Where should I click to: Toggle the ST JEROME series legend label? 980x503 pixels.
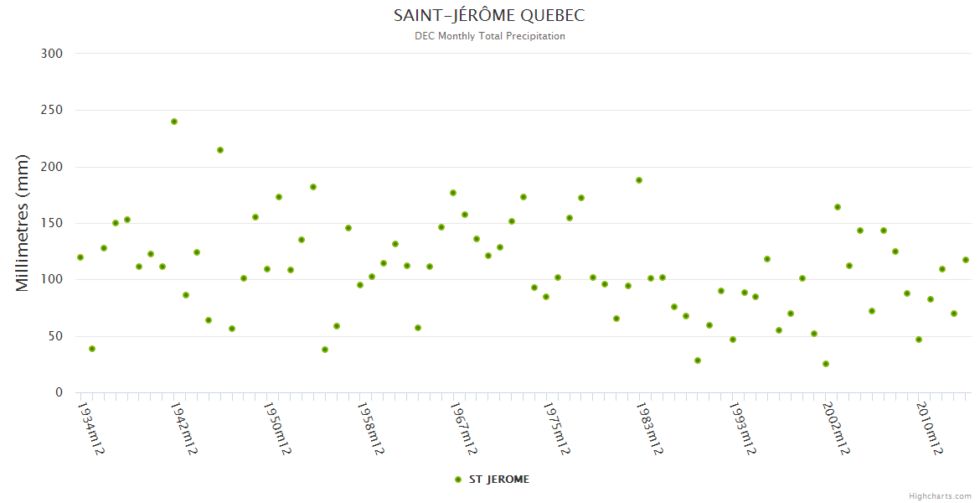click(498, 480)
